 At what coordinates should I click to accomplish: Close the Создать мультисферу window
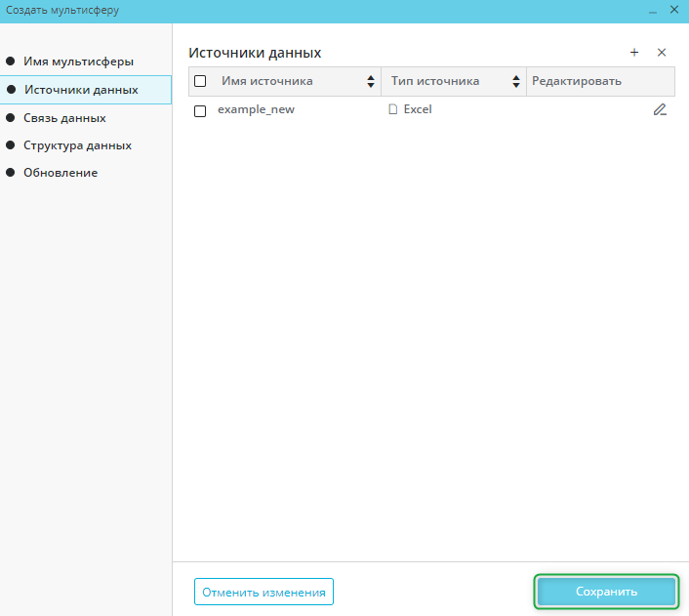tap(674, 10)
